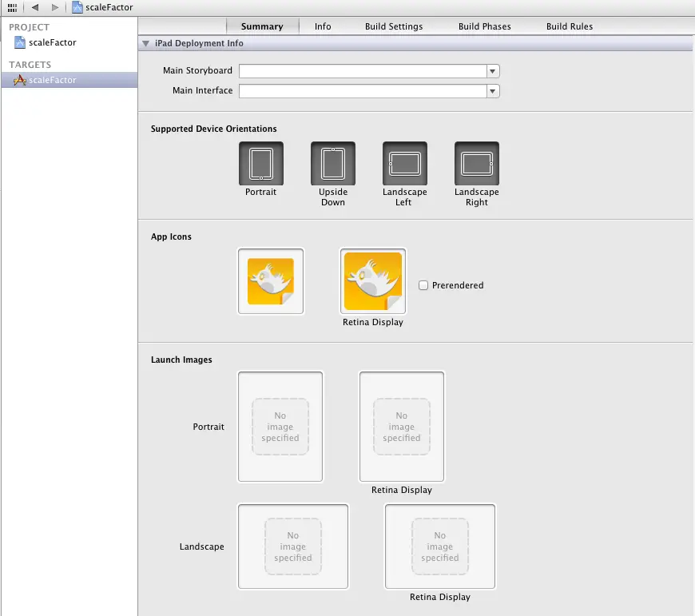Click the Retina Display app icon
Screen dimensions: 695x616
(373, 281)
